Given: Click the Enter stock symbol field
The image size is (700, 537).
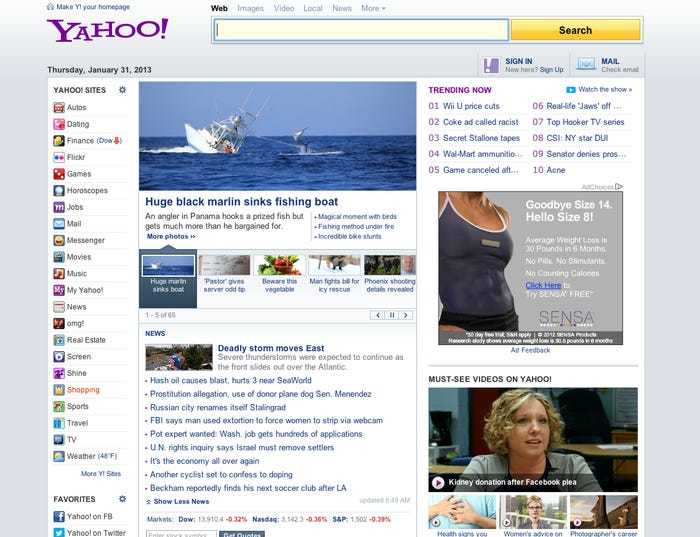Looking at the screenshot, I should point(181,534).
